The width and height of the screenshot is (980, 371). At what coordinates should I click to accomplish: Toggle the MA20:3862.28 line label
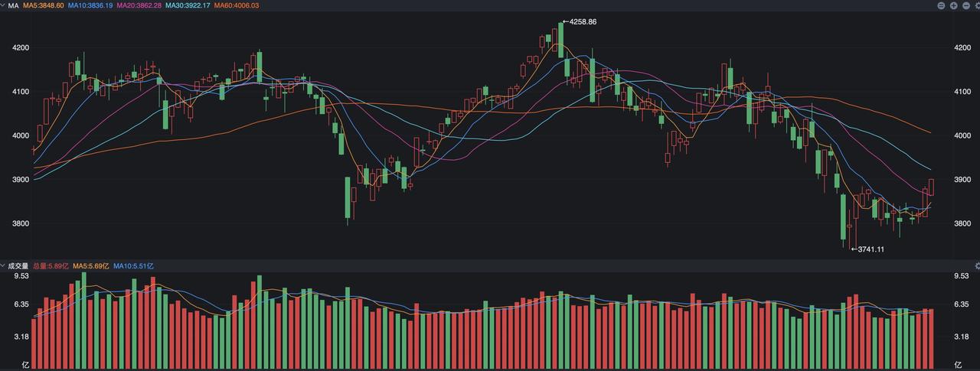coord(139,5)
